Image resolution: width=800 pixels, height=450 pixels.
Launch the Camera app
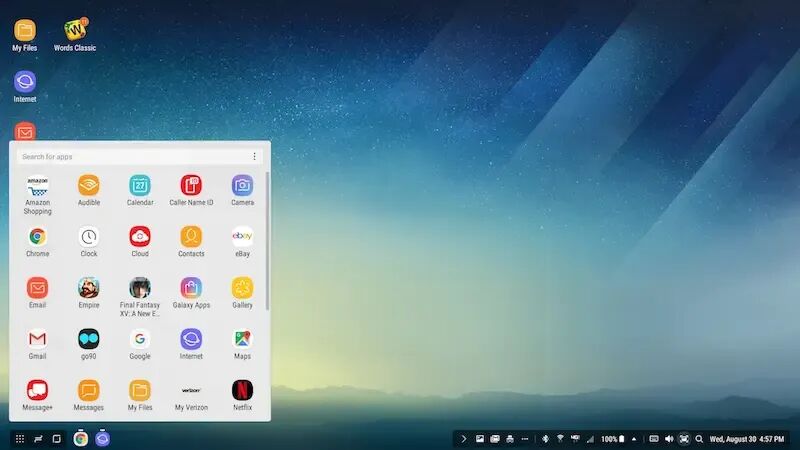pyautogui.click(x=242, y=190)
